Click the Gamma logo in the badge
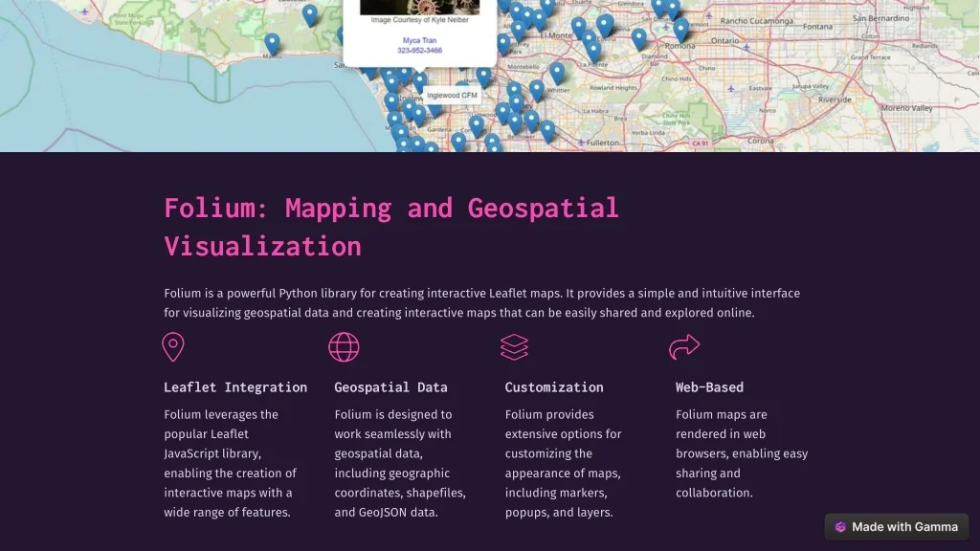 tap(840, 527)
